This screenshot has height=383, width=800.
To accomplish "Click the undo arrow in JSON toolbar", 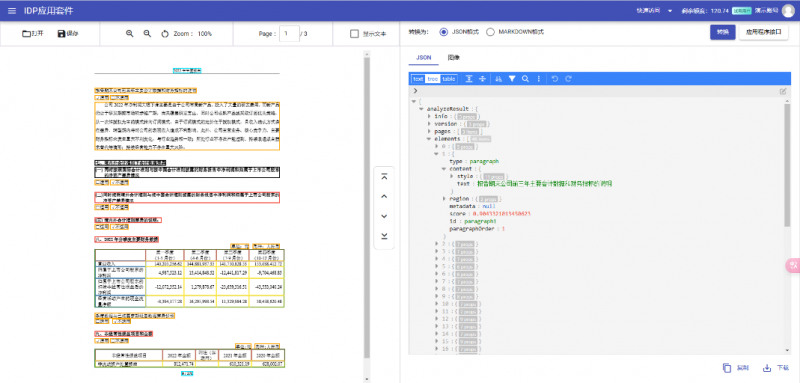I will tap(555, 79).
